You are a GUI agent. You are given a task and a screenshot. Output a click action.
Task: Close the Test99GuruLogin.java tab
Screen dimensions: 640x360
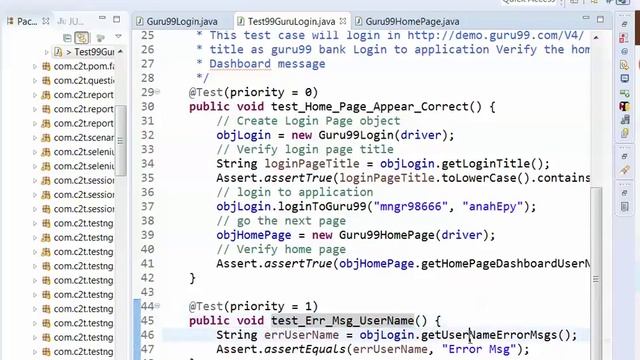[343, 21]
